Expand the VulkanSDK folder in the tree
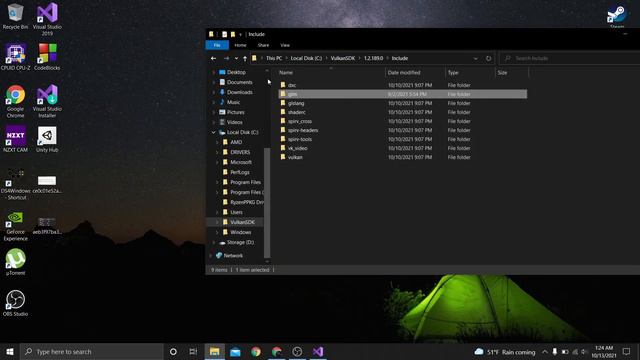This screenshot has height=360, width=640. pos(217,222)
